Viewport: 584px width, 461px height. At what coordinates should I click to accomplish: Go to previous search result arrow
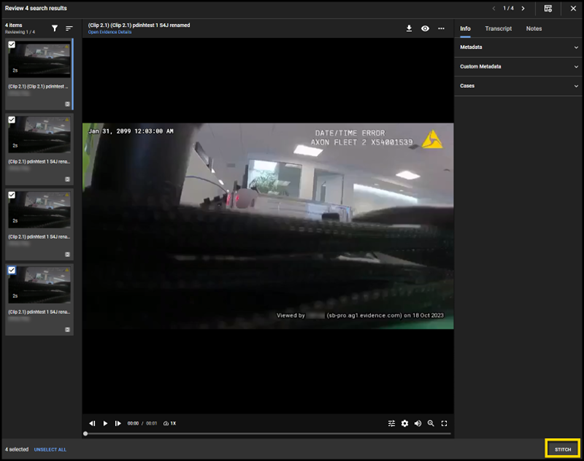494,8
